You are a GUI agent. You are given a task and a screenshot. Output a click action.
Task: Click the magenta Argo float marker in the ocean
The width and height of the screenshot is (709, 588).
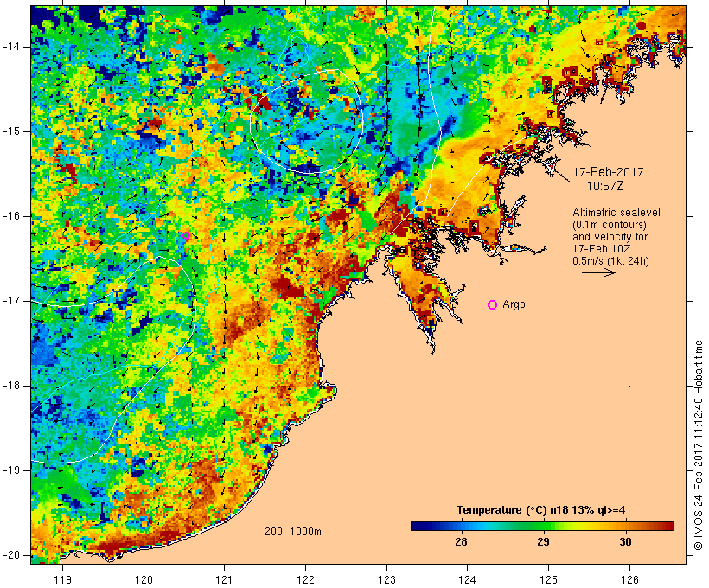pyautogui.click(x=186, y=235)
